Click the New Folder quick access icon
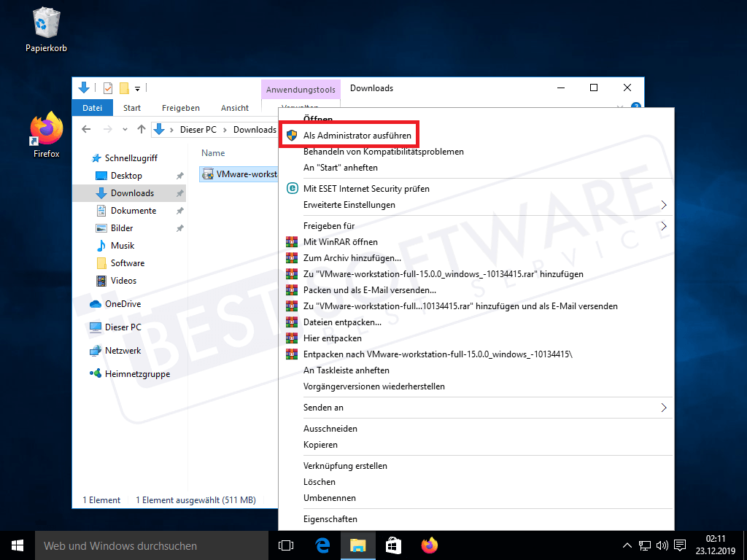 coord(123,87)
